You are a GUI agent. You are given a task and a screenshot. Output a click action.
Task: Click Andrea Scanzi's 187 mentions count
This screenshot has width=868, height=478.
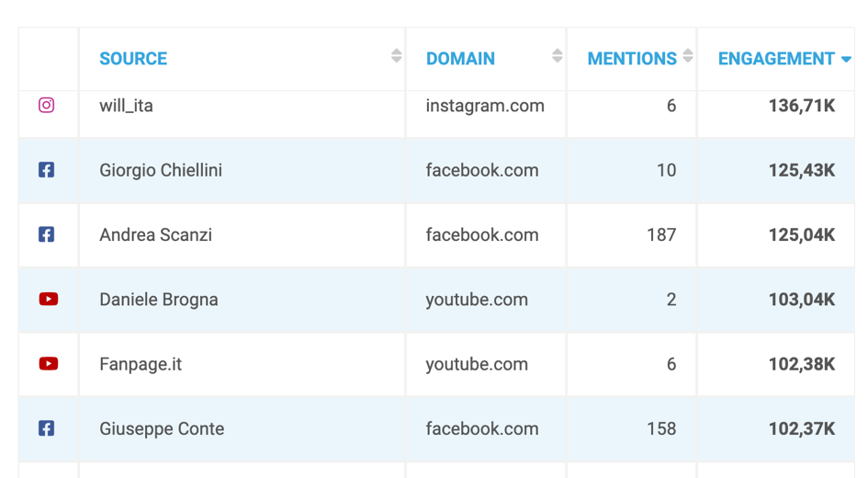point(661,234)
